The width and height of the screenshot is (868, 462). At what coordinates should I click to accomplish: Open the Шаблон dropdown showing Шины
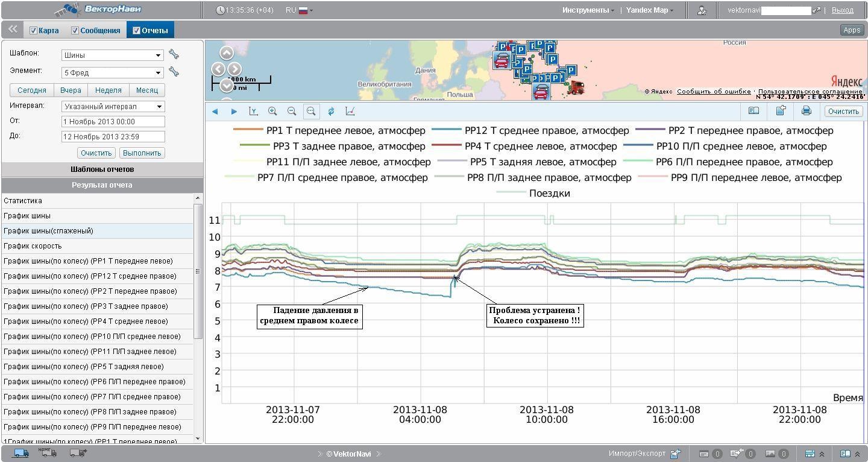(x=113, y=55)
